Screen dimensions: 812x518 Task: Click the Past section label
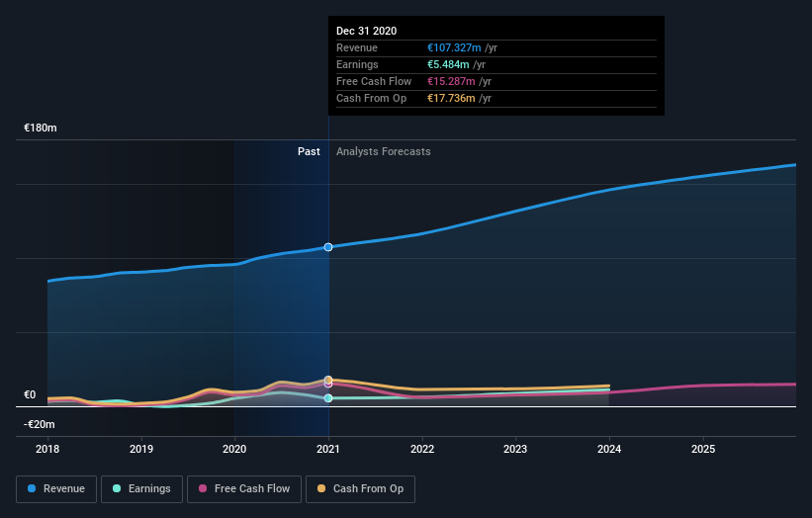click(309, 151)
